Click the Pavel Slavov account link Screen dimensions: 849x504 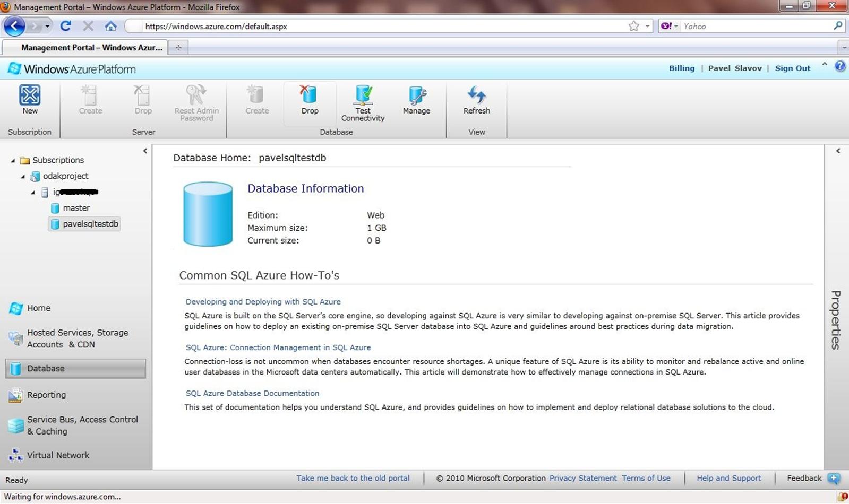point(735,68)
